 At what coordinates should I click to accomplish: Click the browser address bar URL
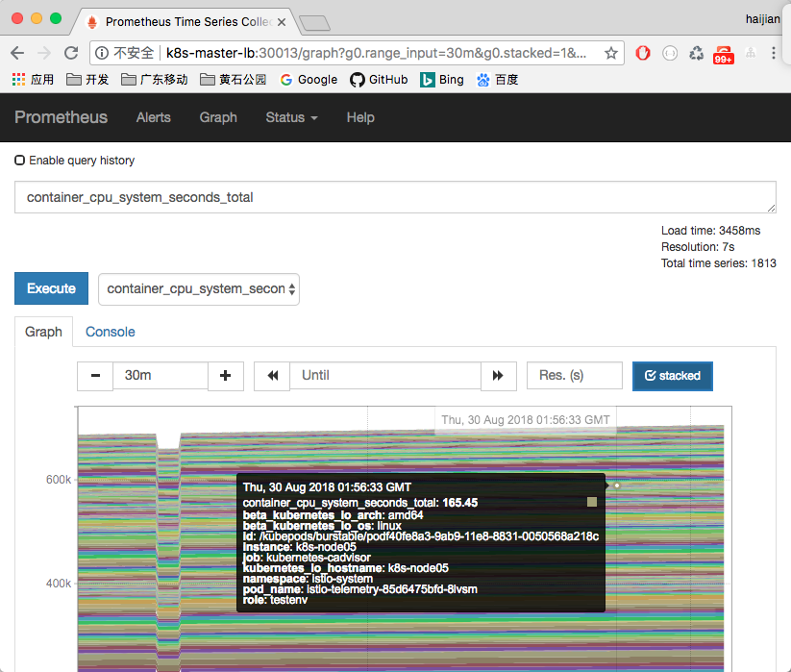[377, 53]
